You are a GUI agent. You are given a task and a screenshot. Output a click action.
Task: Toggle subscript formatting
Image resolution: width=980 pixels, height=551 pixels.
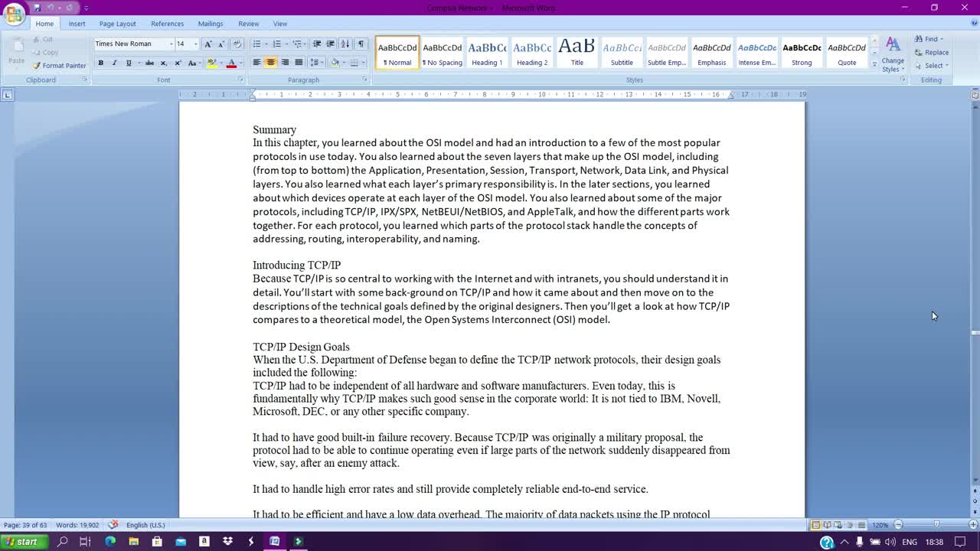(163, 63)
